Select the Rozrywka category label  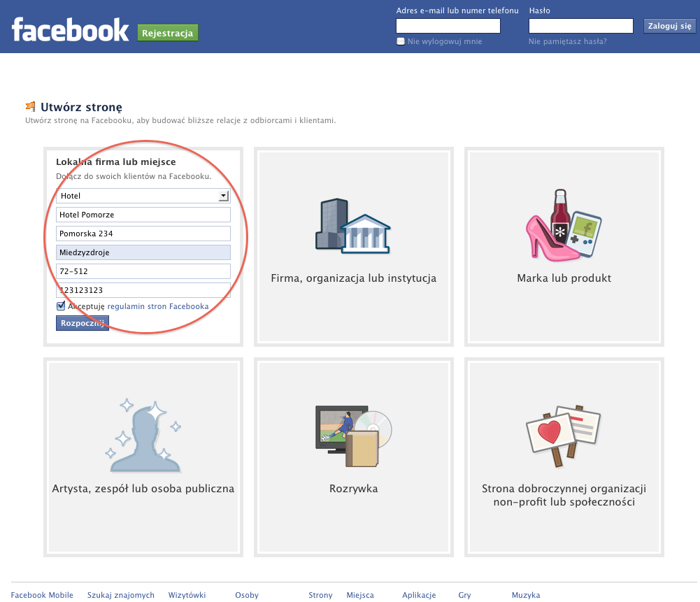tap(354, 489)
